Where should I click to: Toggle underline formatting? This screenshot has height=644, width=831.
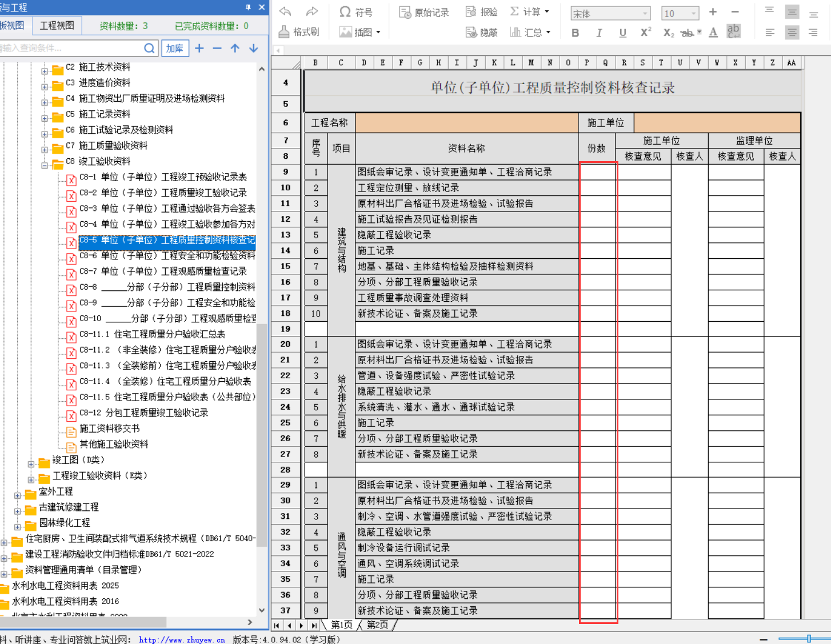[622, 33]
